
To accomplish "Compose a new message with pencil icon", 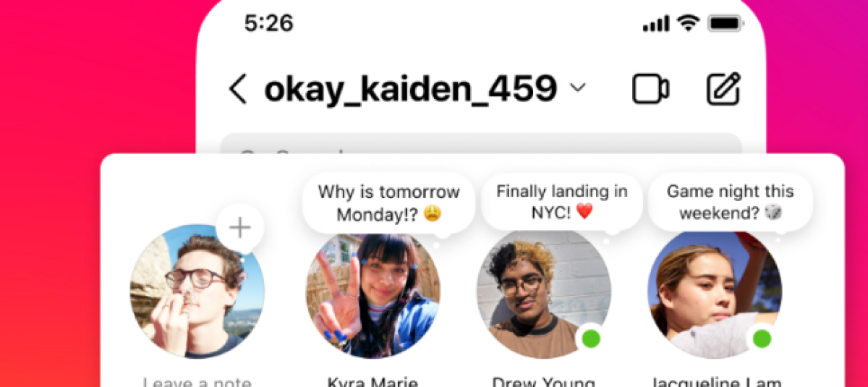I will tap(723, 90).
